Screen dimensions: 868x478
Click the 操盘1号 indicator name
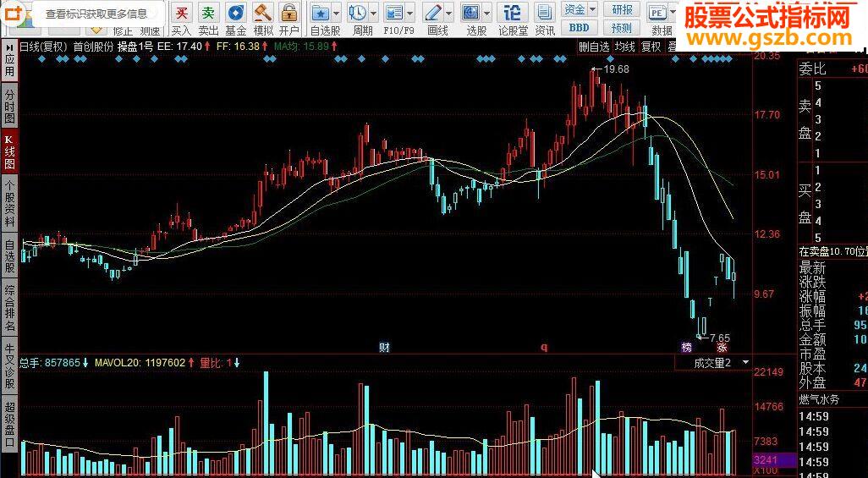click(135, 47)
